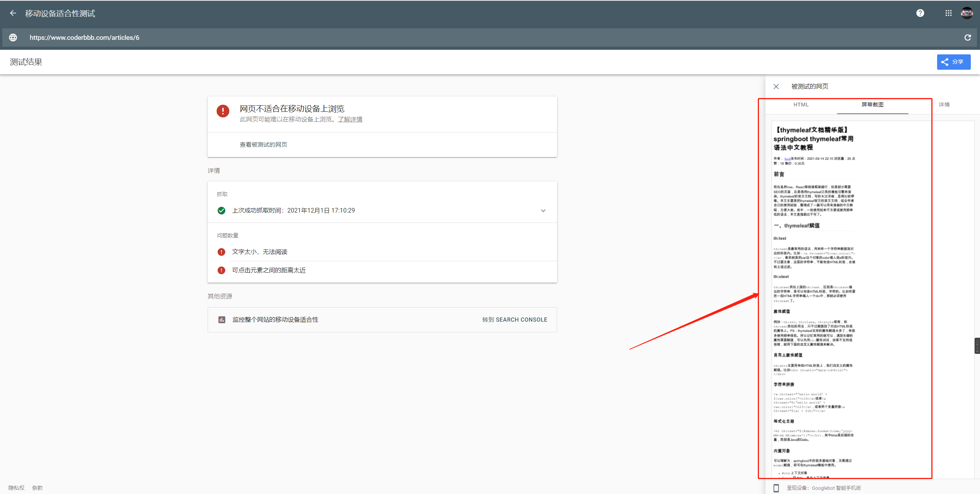980x494 pixels.
Task: Click the red error icon next to 网页不适合在移动设备上浏览
Action: 222,111
